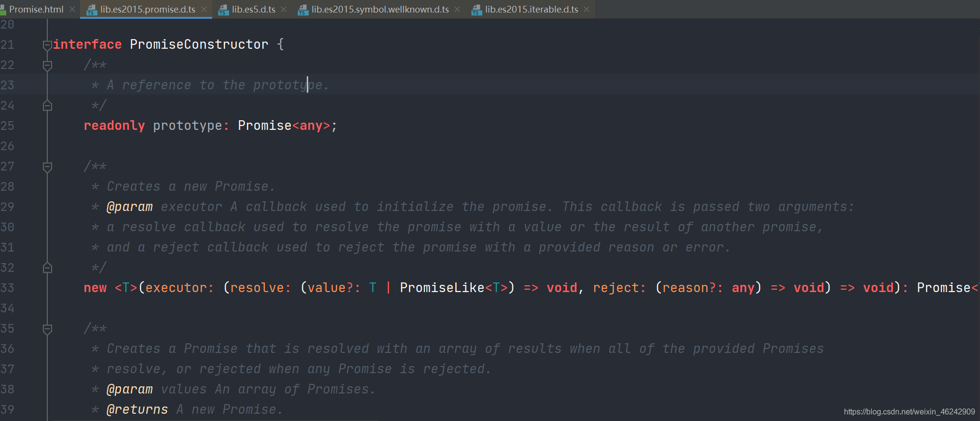Select the lib.es2015.symbol.wellknown.d.ts tab
The width and height of the screenshot is (980, 421).
coord(380,9)
